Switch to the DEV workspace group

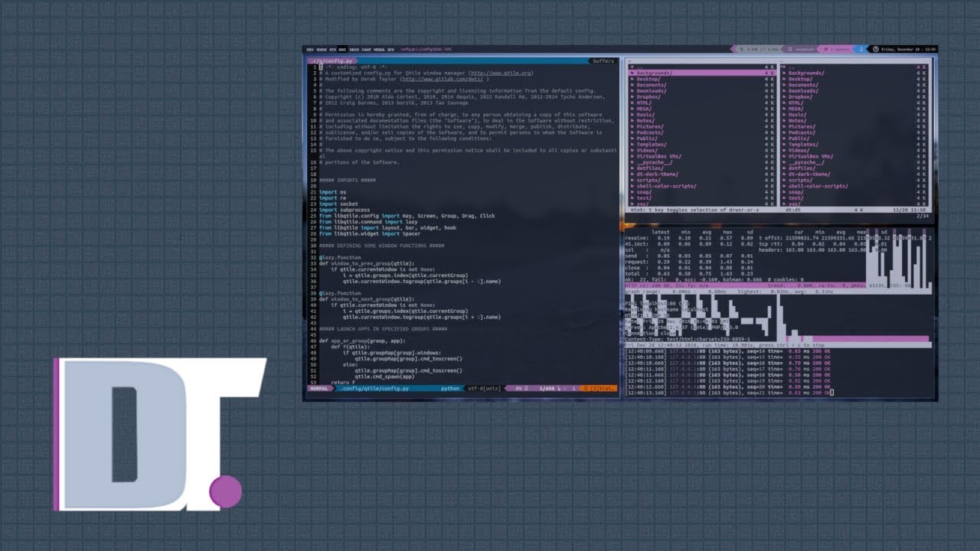[x=310, y=50]
